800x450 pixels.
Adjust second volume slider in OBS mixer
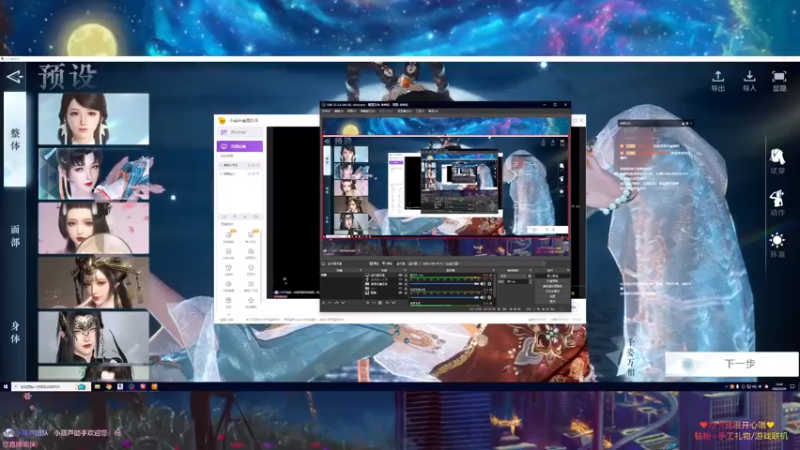[444, 297]
